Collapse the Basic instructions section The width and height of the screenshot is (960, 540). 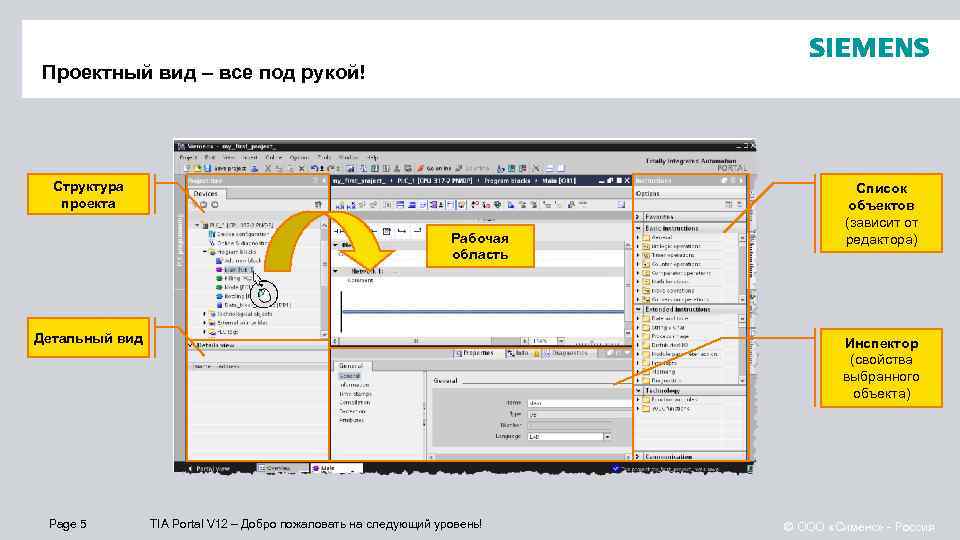tap(638, 228)
